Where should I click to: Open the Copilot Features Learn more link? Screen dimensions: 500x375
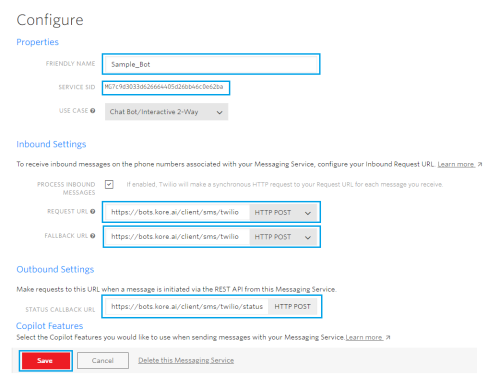(364, 338)
